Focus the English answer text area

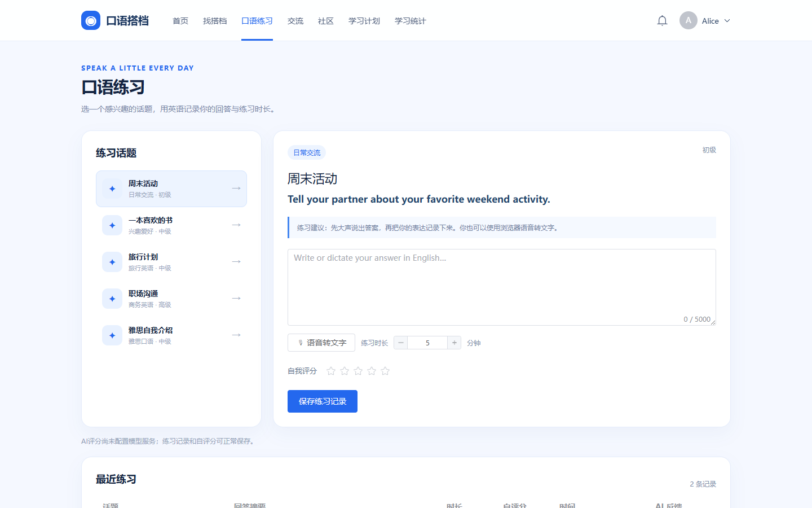(x=502, y=287)
